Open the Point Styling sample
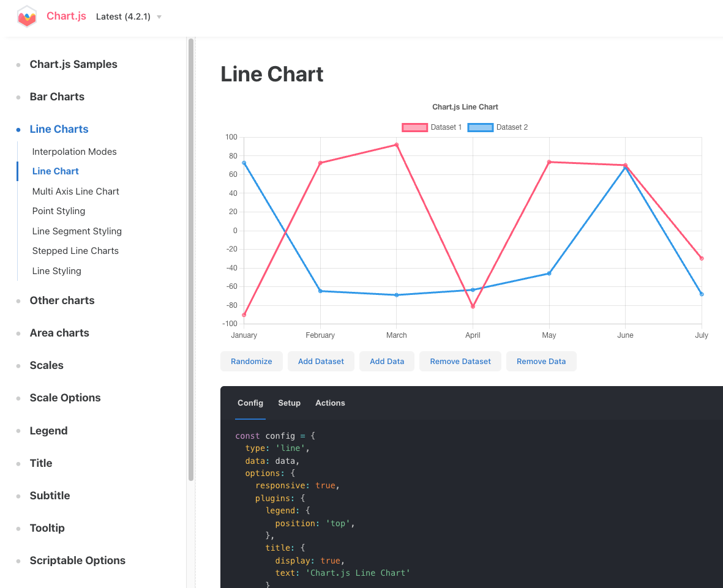The height and width of the screenshot is (588, 723). 59,211
